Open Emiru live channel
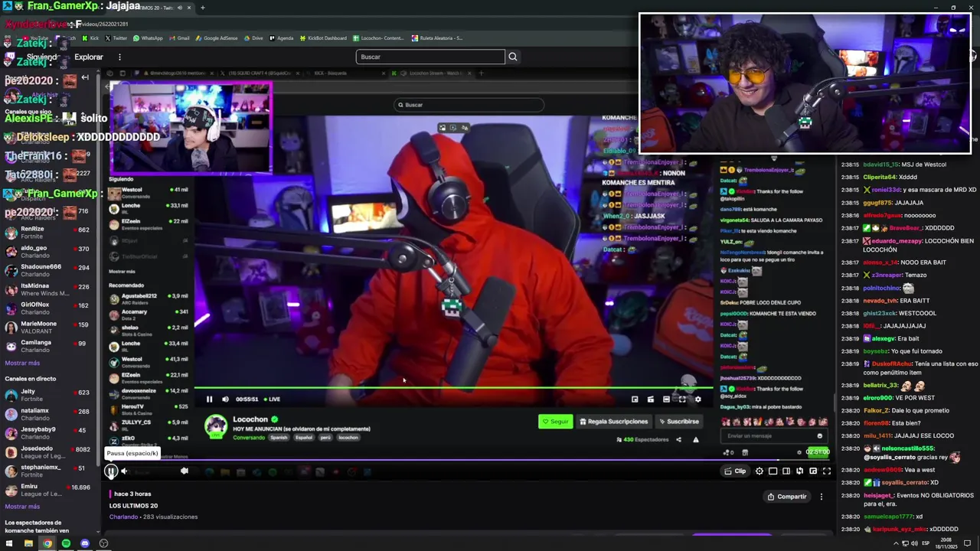 [47, 491]
